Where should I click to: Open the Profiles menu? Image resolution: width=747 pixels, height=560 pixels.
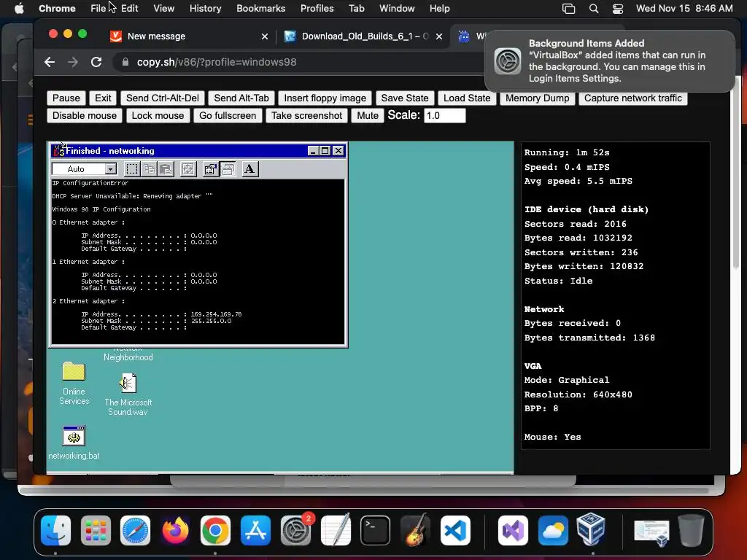[317, 8]
